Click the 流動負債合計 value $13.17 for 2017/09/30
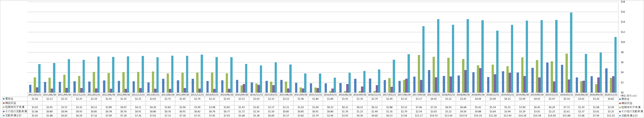The height and width of the screenshot is (118, 644). [x=419, y=116]
